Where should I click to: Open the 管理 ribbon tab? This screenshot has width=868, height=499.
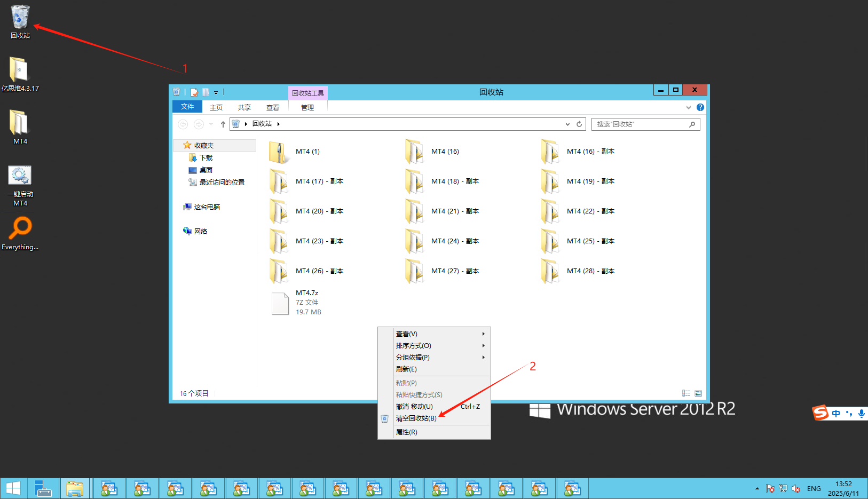pyautogui.click(x=307, y=107)
